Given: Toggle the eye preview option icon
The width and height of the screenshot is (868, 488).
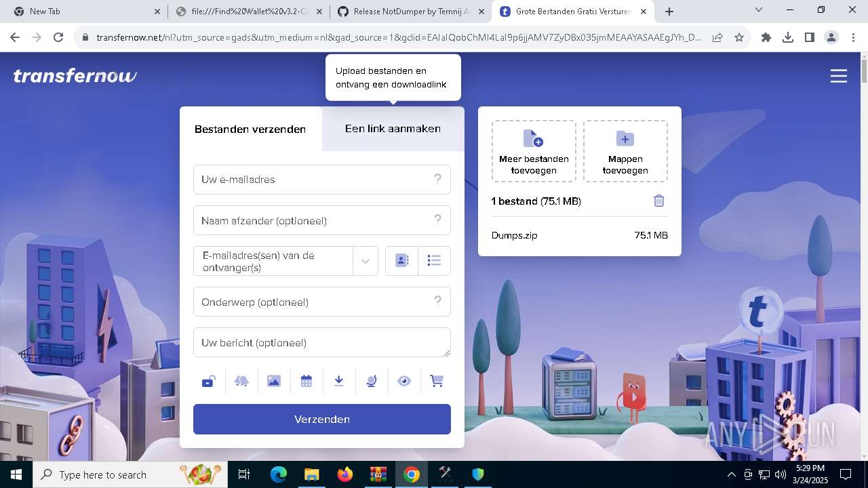Looking at the screenshot, I should point(404,381).
